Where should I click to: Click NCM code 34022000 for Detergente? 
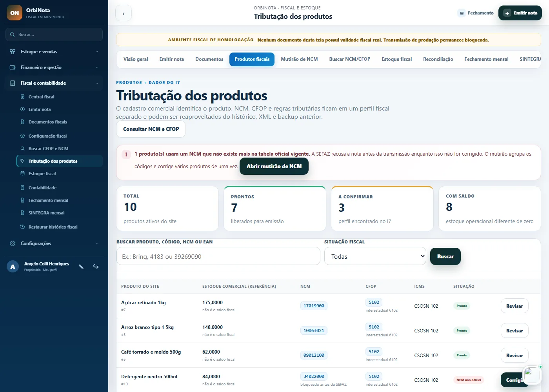[x=314, y=376]
